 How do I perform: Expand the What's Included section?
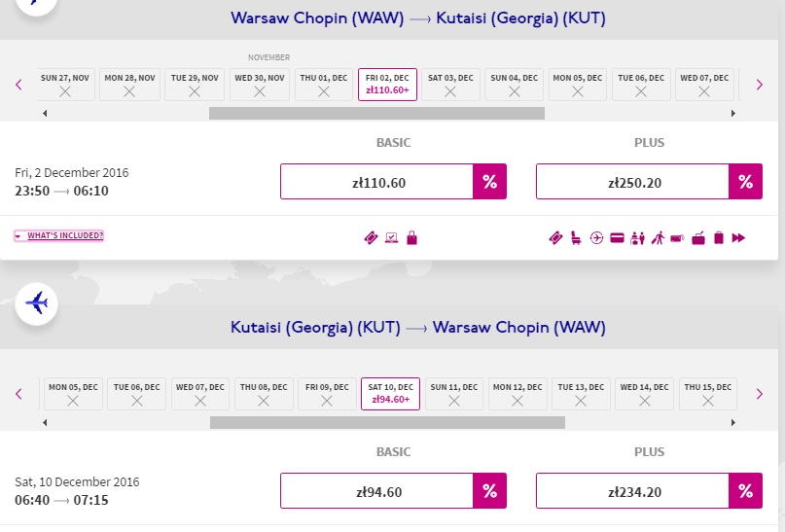(58, 235)
